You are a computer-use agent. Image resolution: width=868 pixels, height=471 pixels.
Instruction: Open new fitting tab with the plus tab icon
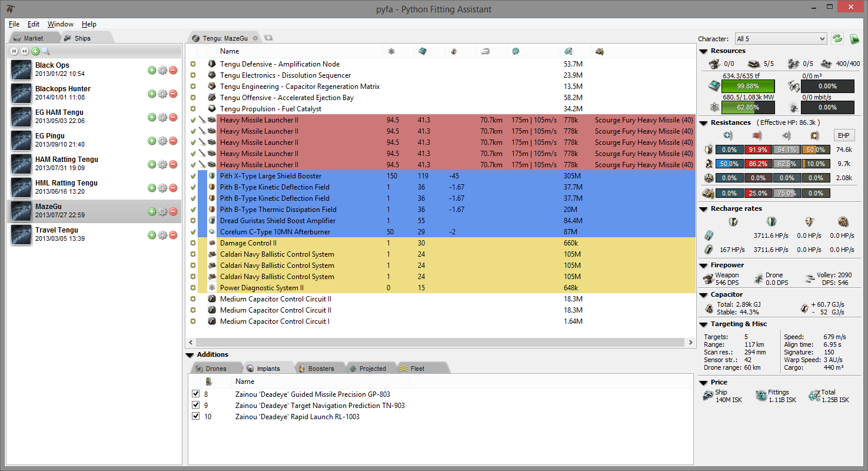tap(269, 38)
